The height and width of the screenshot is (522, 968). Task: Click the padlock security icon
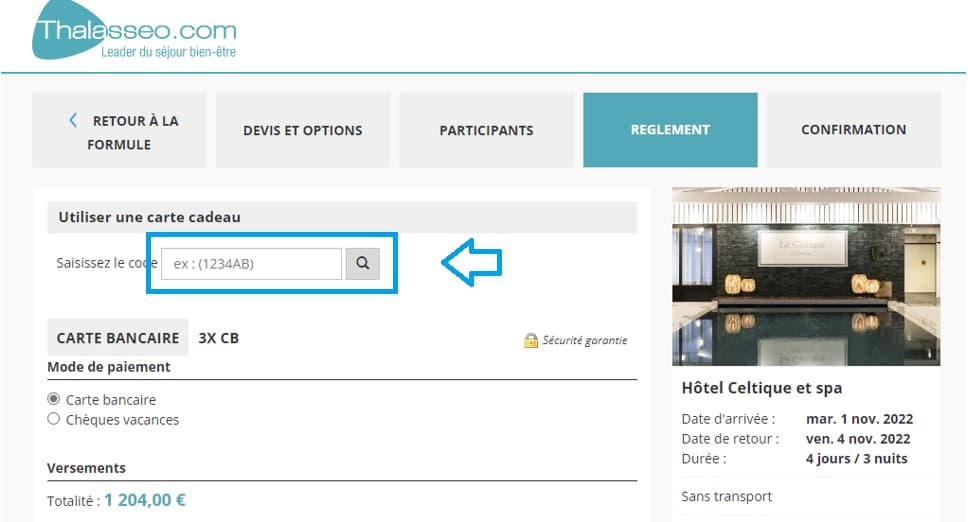tap(531, 340)
